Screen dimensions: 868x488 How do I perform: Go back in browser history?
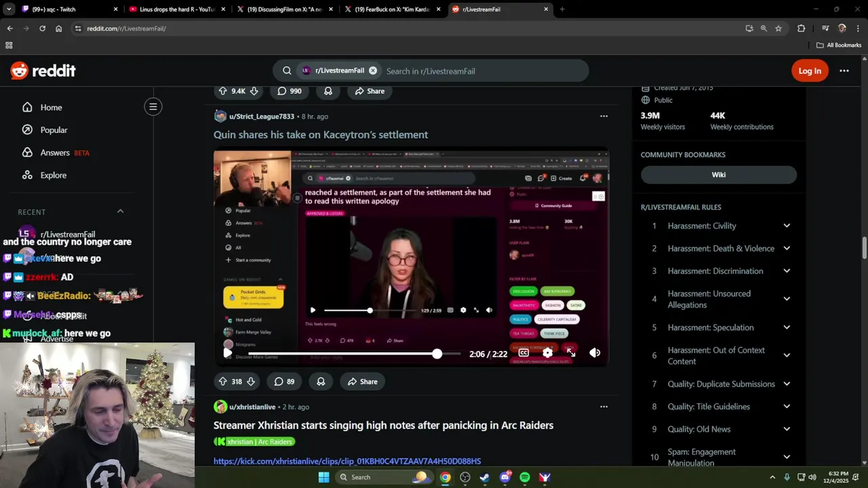9,28
